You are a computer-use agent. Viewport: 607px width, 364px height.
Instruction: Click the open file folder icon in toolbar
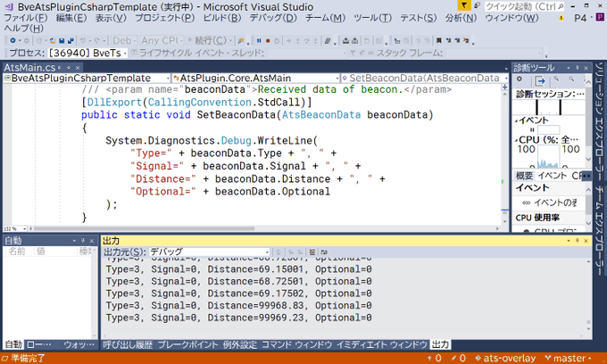coord(53,40)
